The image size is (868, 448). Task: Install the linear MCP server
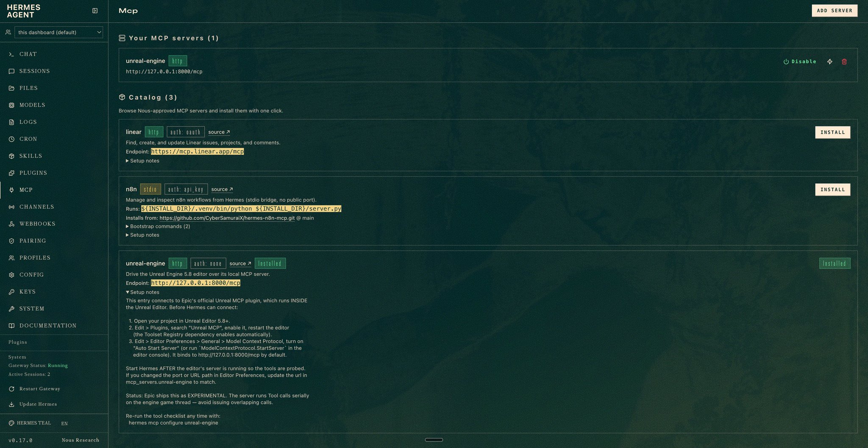832,132
